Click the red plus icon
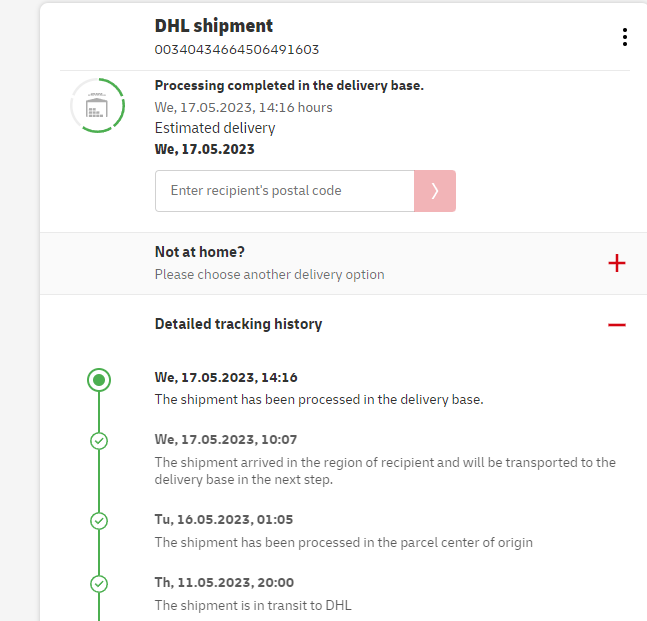This screenshot has height=621, width=647. point(617,263)
